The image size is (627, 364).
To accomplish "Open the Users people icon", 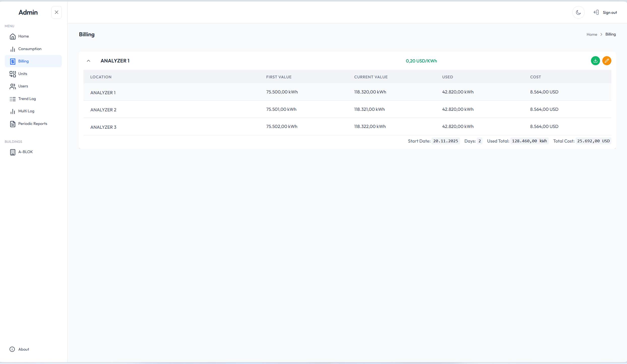I will (13, 86).
